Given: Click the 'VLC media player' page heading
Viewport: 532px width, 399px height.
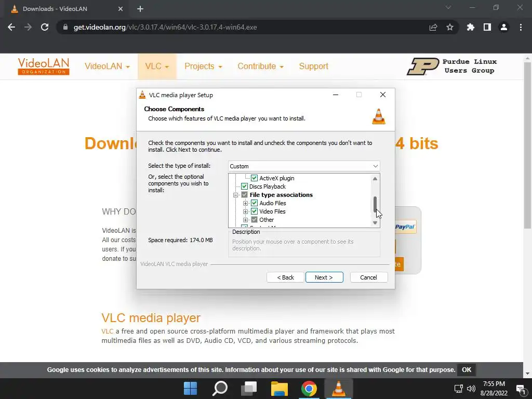Looking at the screenshot, I should pos(151,318).
